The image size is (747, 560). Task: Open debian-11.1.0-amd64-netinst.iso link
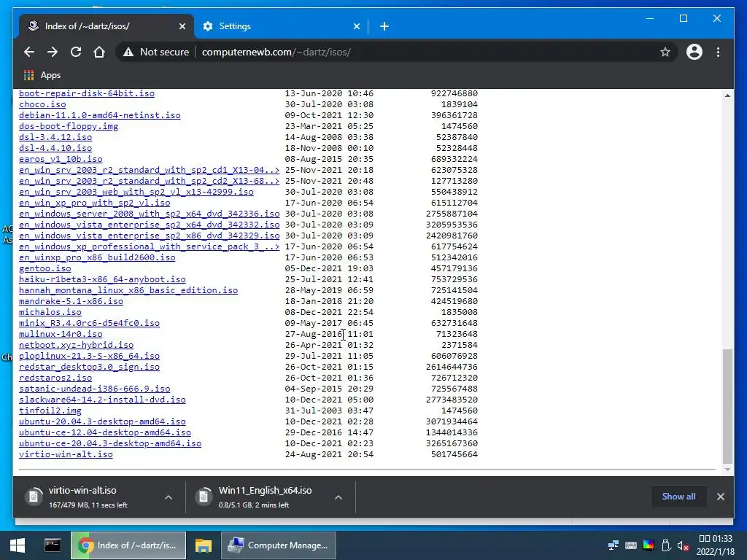(x=99, y=115)
